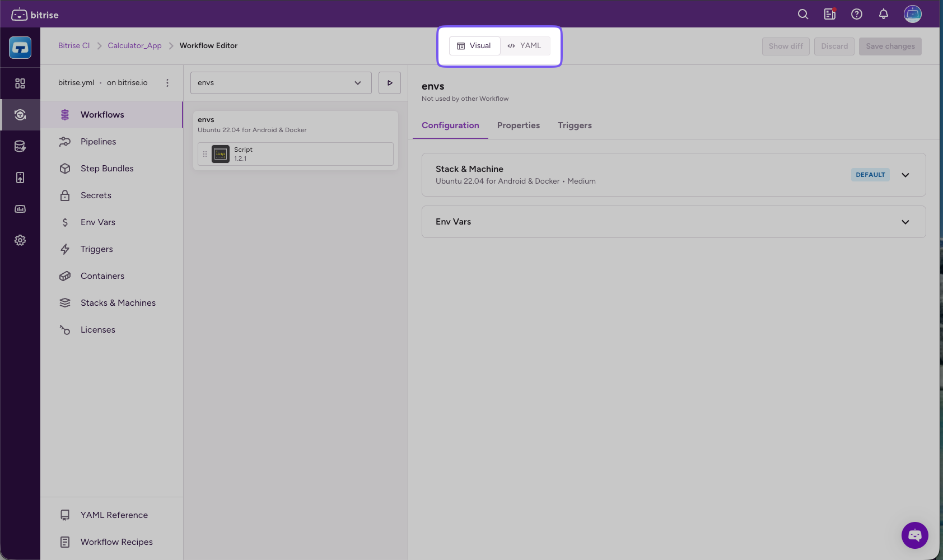Click the Discard button

[834, 46]
